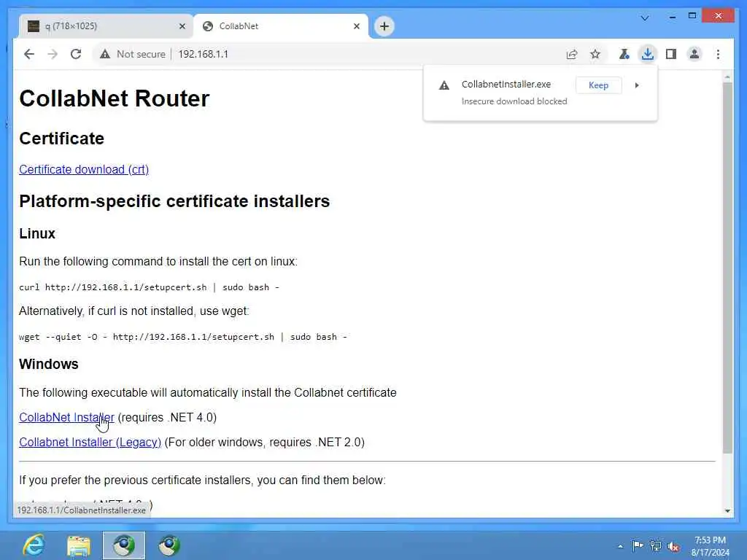Click the scrollbar up arrow
This screenshot has height=560, width=747.
(727, 76)
